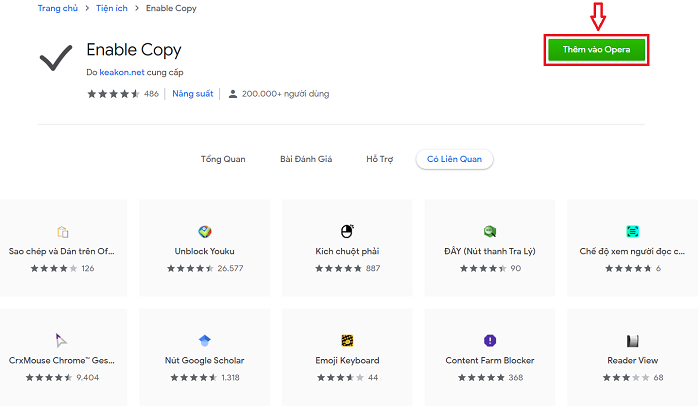
Task: Open the Kích chuột phải title
Action: [x=347, y=251]
